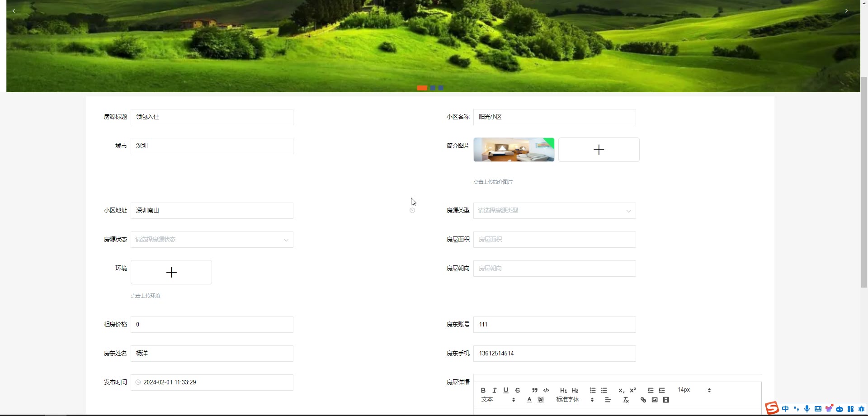The width and height of the screenshot is (868, 416).
Task: Switch Chinese/English input mode (中)
Action: click(785, 409)
